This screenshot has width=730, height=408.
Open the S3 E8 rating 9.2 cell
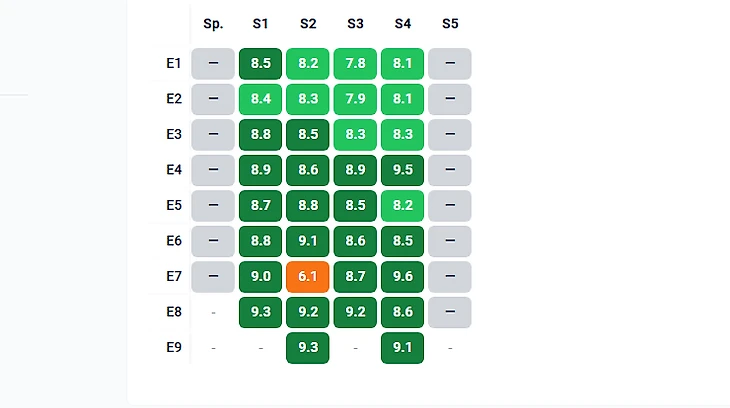355,312
